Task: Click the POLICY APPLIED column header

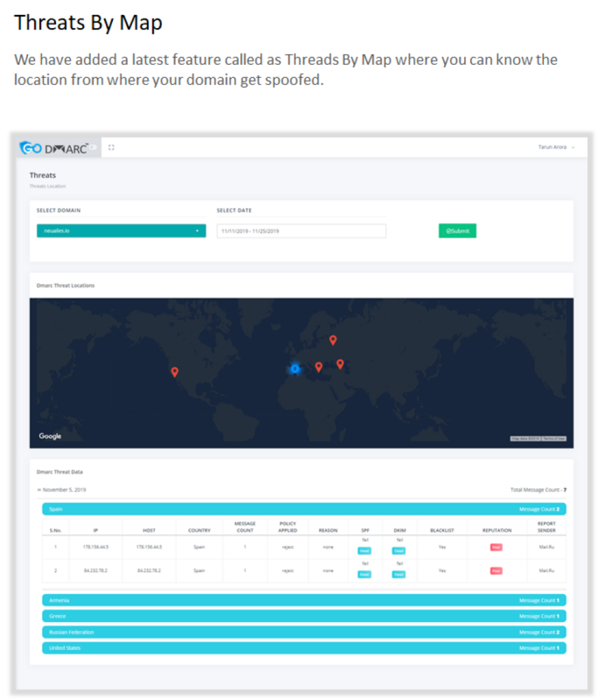Action: click(x=288, y=527)
